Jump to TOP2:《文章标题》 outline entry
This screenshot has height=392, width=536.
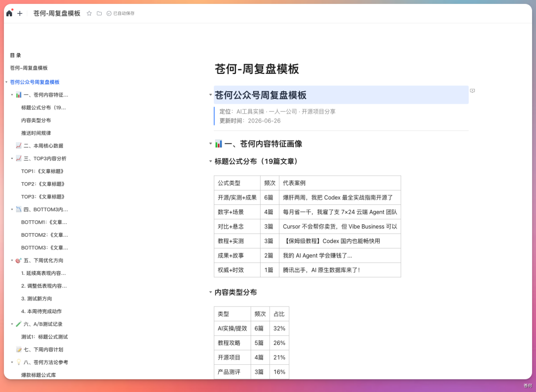pyautogui.click(x=43, y=184)
